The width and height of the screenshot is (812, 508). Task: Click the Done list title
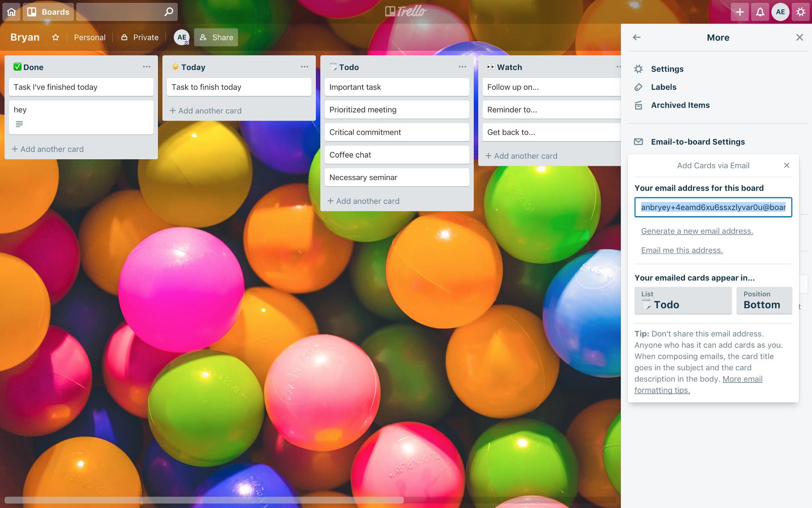click(33, 67)
